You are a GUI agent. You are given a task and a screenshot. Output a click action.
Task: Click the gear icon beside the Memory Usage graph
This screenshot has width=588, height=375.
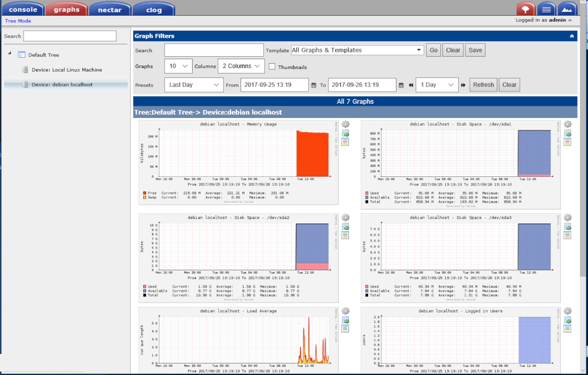coord(345,124)
